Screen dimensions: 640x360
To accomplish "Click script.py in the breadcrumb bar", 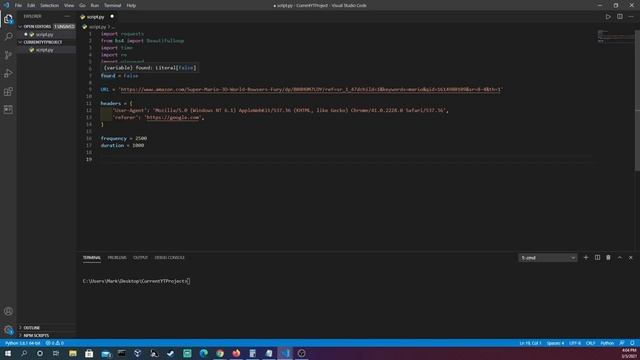I will pos(97,27).
